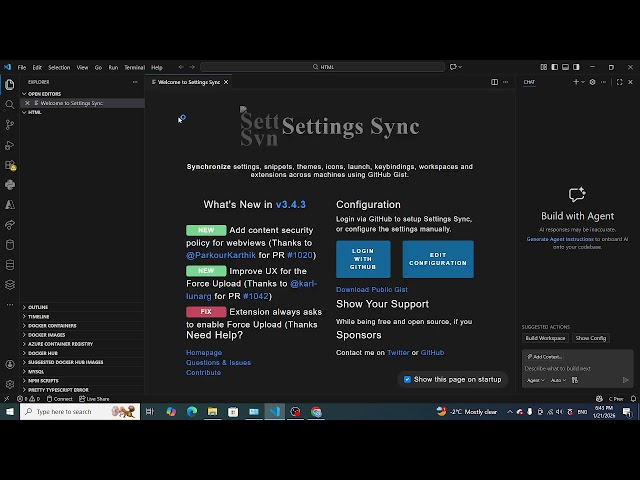Expand the NPM Scripts section
This screenshot has height=480, width=640.
[x=82, y=380]
